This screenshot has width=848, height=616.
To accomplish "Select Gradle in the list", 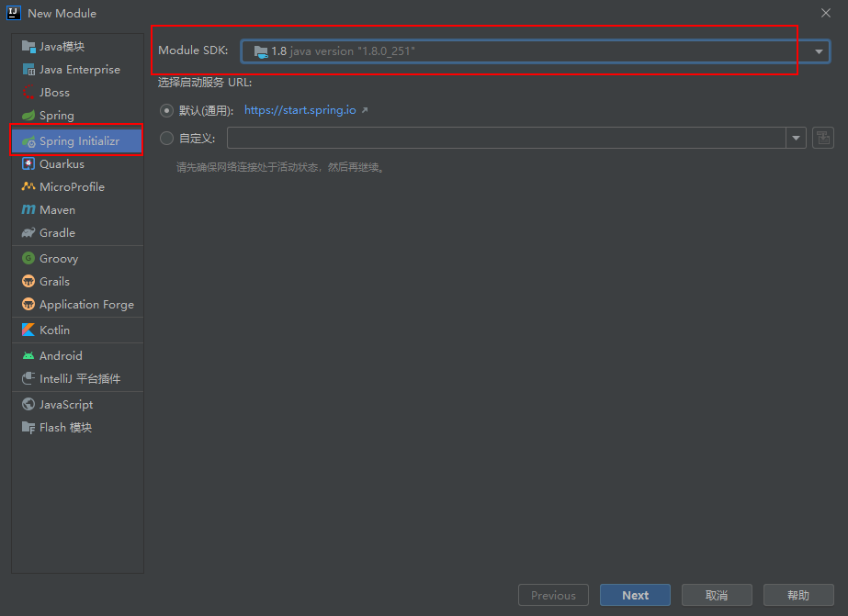I will (x=77, y=233).
